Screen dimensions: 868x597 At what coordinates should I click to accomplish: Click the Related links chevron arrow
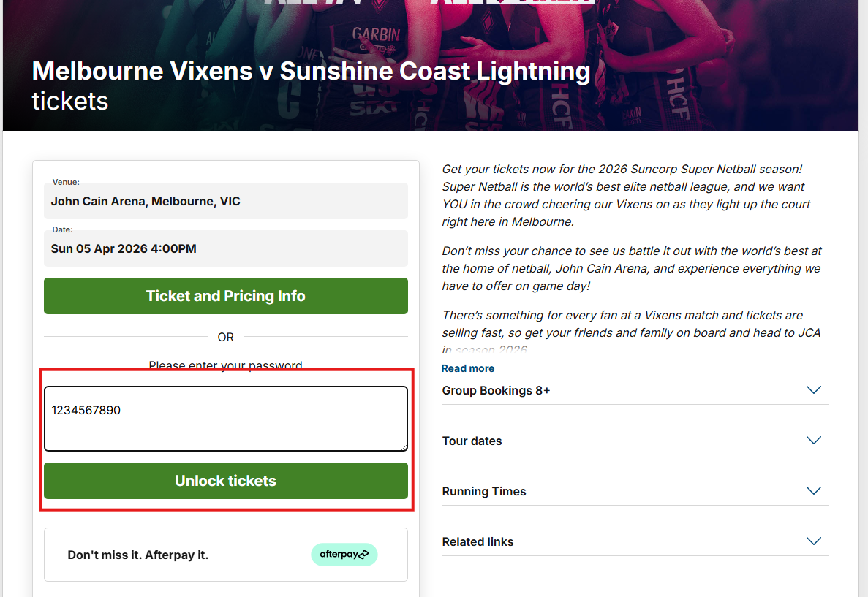pos(813,541)
